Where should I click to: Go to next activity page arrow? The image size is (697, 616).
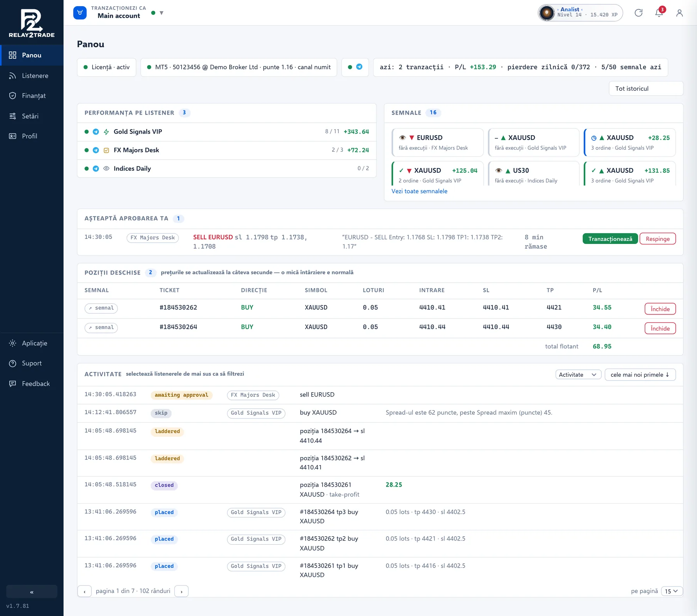[x=181, y=591]
